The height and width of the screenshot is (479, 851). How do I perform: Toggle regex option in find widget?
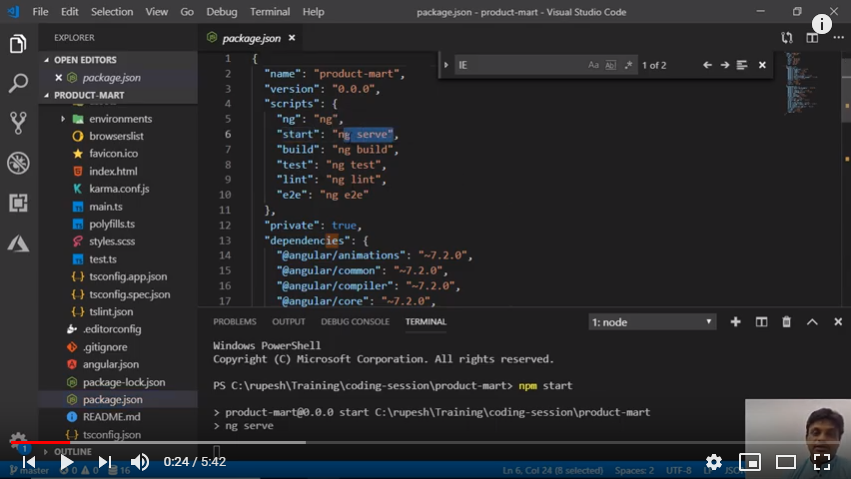(x=628, y=65)
